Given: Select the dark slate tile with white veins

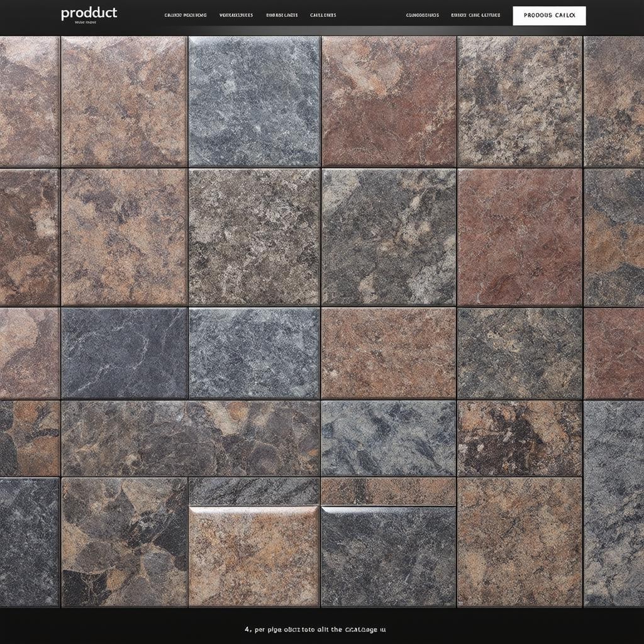Looking at the screenshot, I should (124, 353).
